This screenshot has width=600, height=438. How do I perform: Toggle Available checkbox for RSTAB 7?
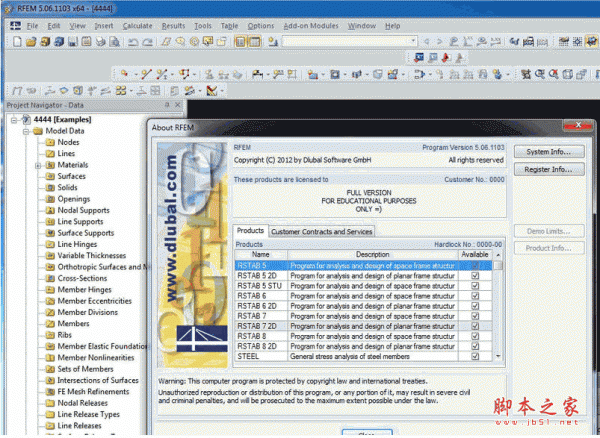coord(475,316)
